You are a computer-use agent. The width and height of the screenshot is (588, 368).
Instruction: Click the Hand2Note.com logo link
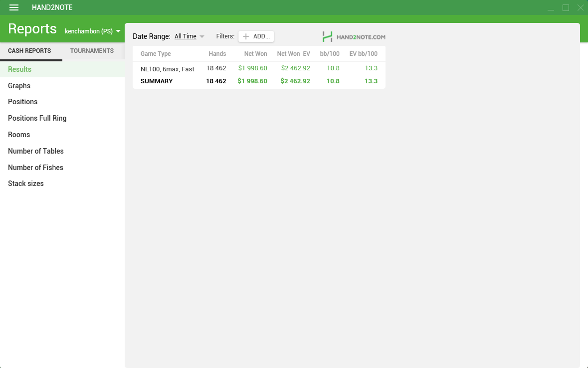pos(354,37)
